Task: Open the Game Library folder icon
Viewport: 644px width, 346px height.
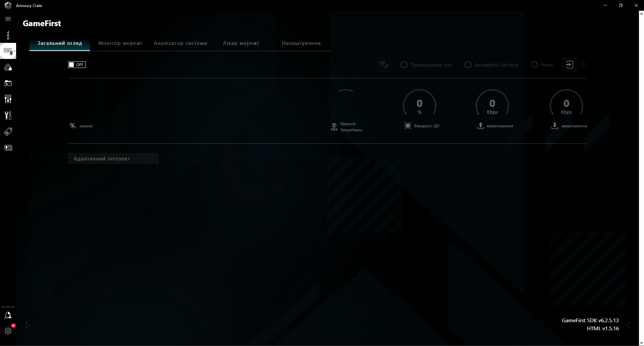Action: coord(8,83)
